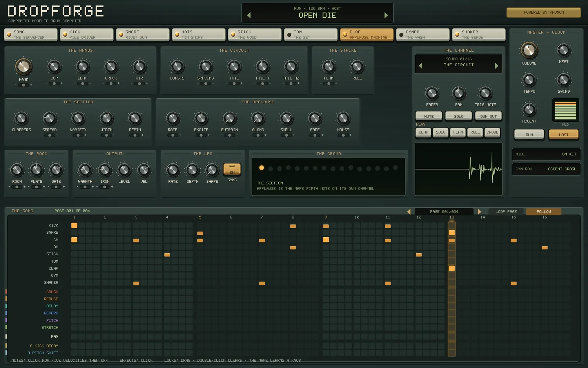The width and height of the screenshot is (588, 368).
Task: Switch to the SHAKER The Beads tab
Action: pos(479,34)
